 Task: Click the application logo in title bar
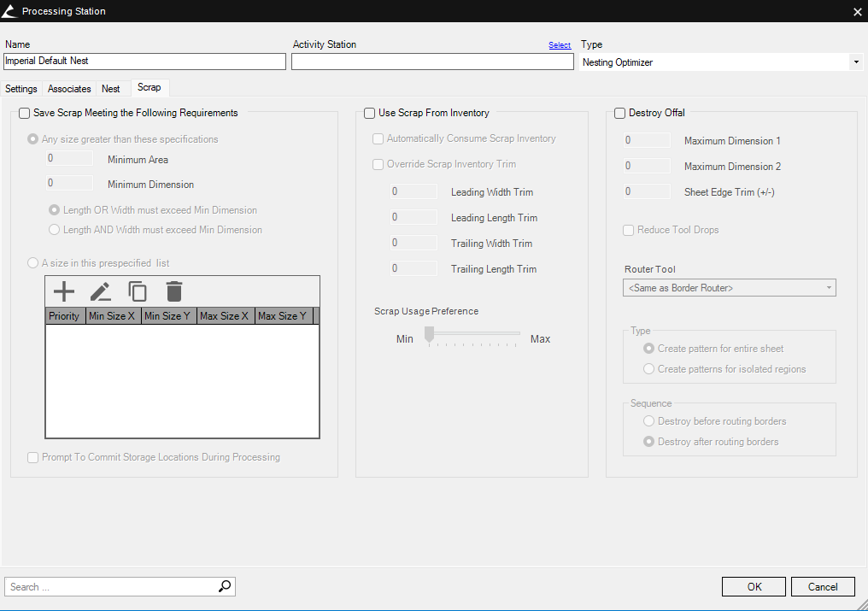(x=9, y=11)
